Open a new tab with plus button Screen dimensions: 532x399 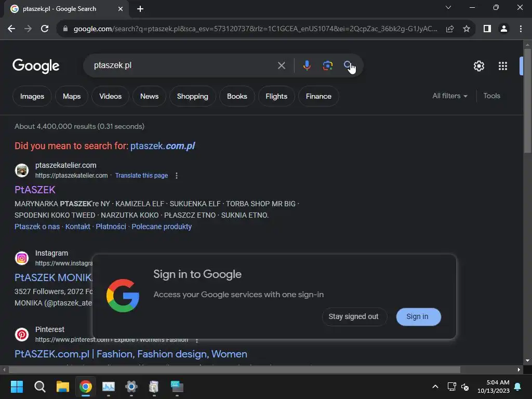tap(140, 9)
